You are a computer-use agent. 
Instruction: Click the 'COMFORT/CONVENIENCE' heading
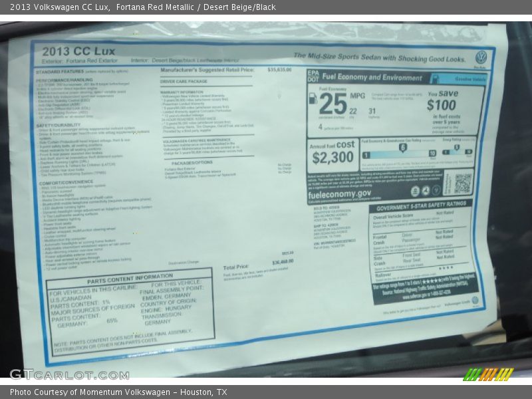pos(66,183)
